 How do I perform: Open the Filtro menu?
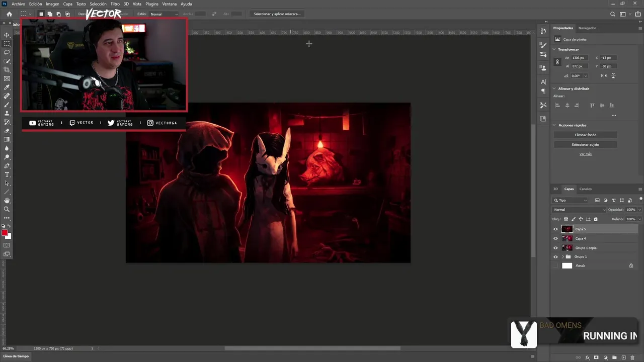click(115, 4)
